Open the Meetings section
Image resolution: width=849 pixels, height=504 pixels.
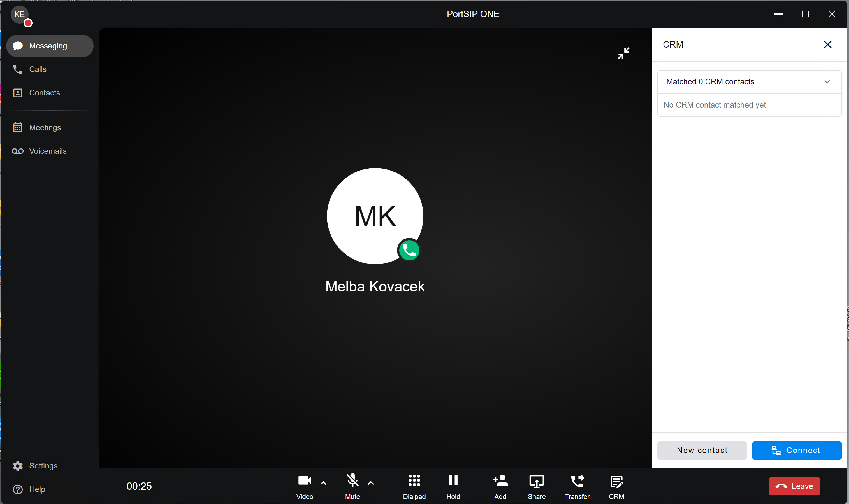[x=45, y=128]
